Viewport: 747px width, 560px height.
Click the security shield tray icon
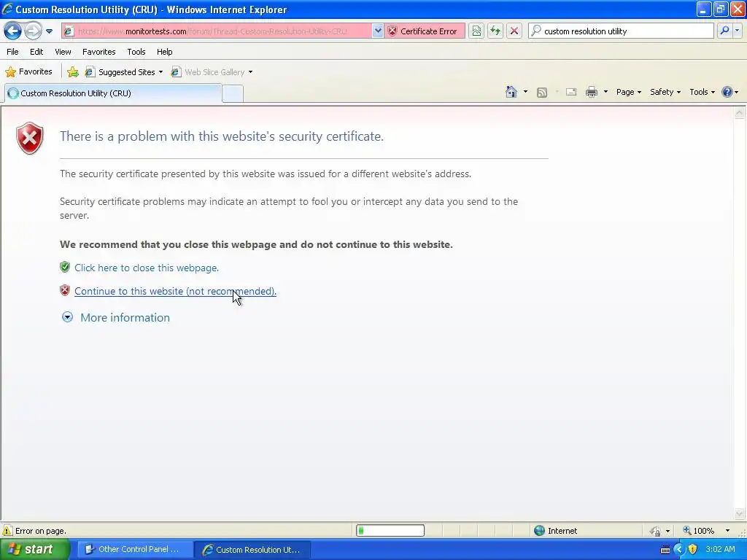tap(693, 550)
